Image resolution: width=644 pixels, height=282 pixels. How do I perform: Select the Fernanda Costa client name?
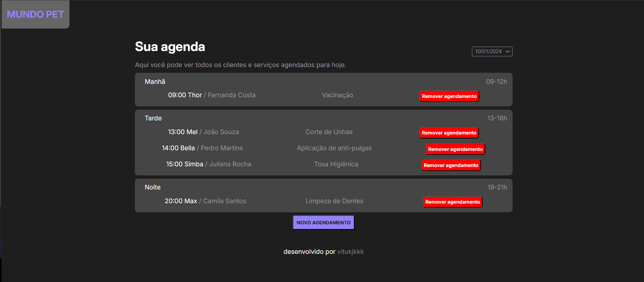(231, 95)
